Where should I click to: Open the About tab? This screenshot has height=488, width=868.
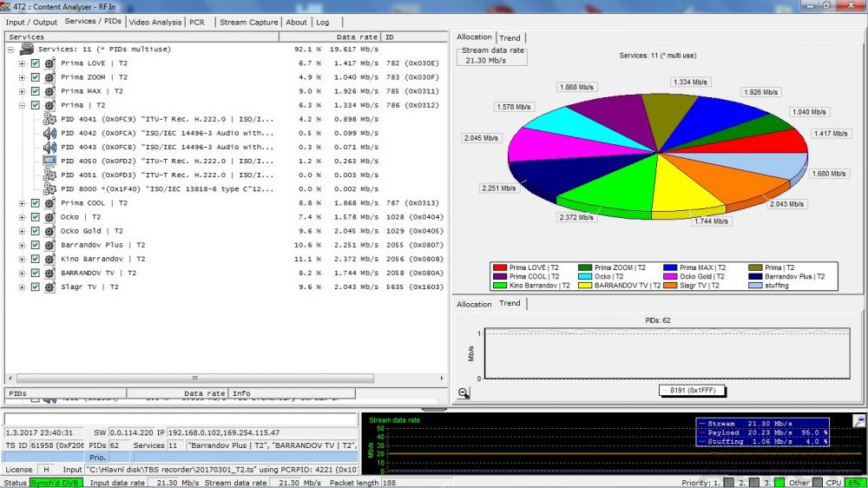coord(296,23)
